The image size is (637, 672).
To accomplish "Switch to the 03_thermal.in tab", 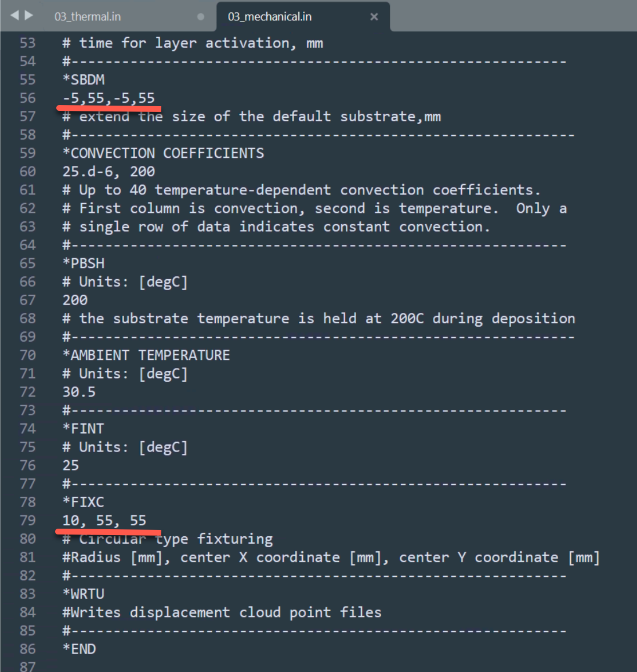I will click(x=88, y=17).
